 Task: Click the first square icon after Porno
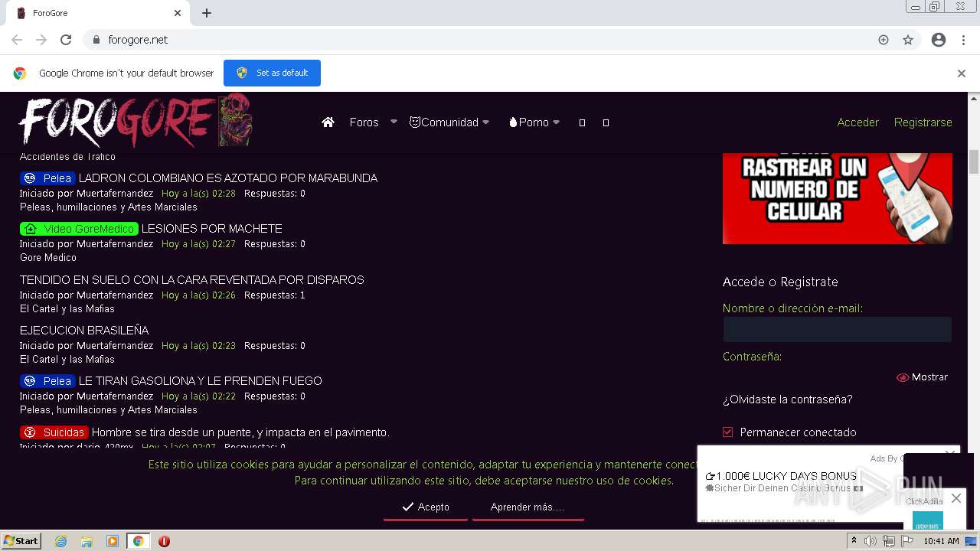point(582,122)
